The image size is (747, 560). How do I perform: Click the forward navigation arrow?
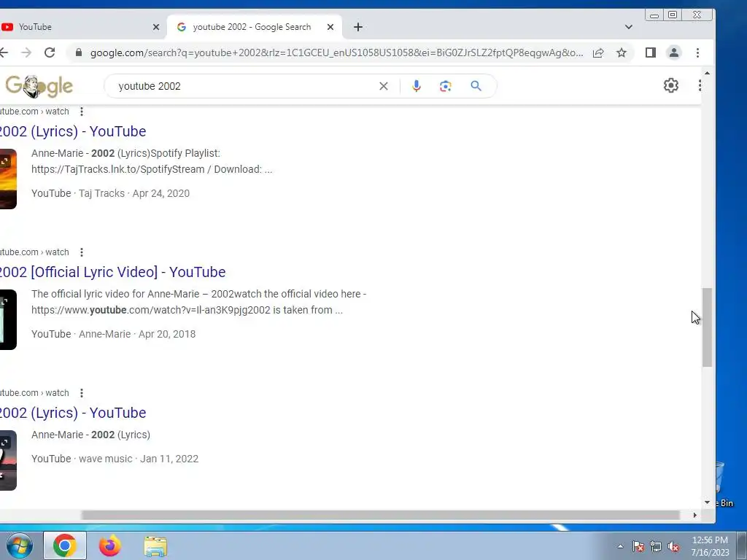click(26, 52)
